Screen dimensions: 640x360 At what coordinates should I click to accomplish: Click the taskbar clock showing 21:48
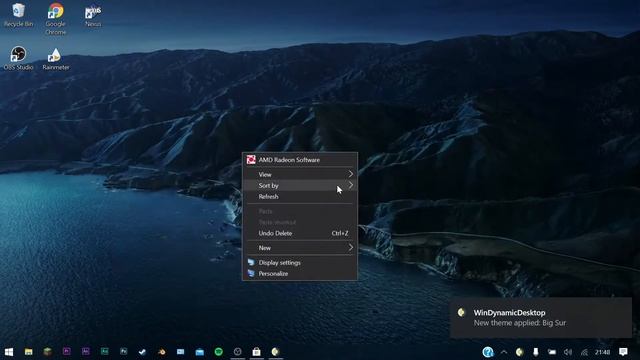[602, 352]
